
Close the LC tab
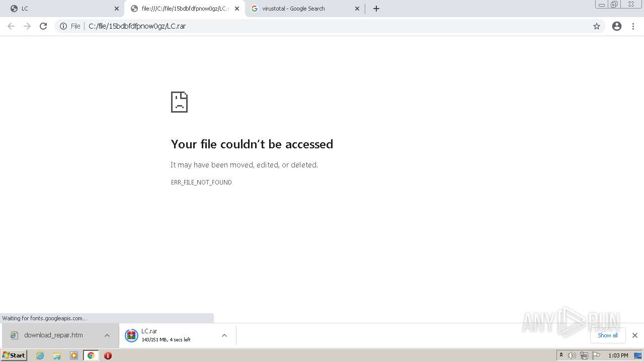click(x=117, y=9)
